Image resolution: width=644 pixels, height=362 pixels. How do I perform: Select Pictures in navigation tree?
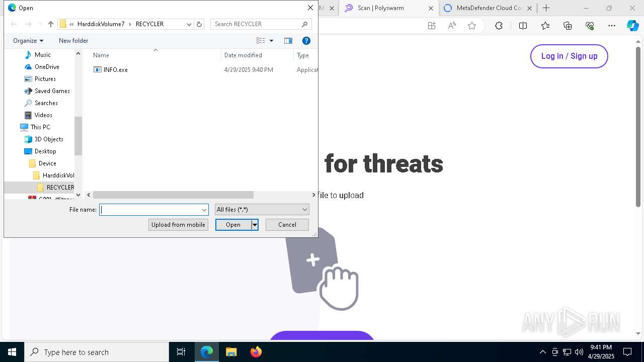point(45,79)
